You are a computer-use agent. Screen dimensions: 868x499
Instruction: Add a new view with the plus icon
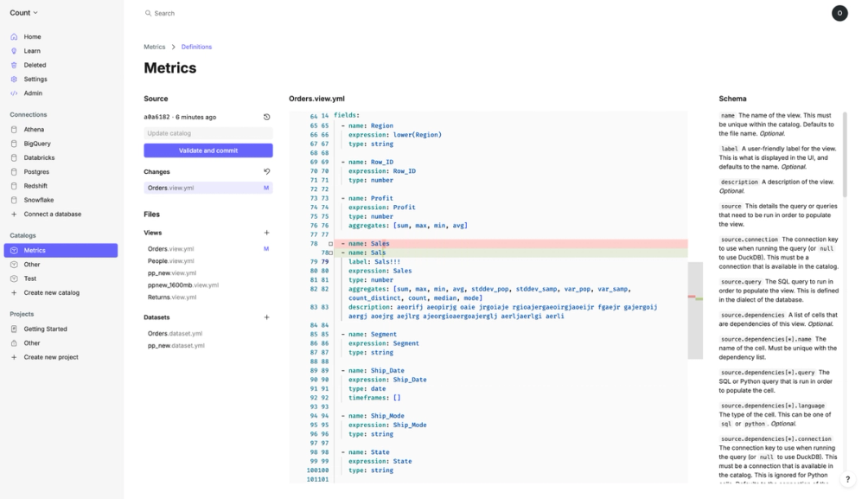[x=266, y=233]
